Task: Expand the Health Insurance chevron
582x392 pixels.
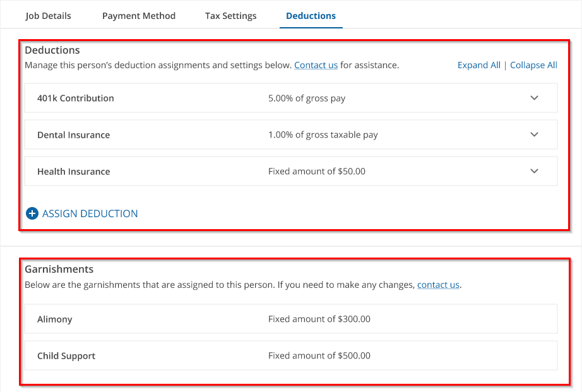Action: 534,171
